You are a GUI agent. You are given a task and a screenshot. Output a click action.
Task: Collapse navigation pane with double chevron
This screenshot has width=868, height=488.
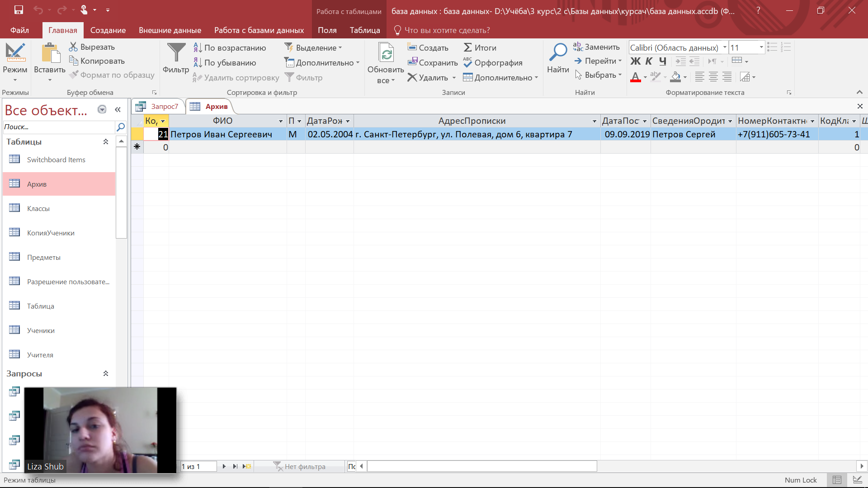(118, 110)
